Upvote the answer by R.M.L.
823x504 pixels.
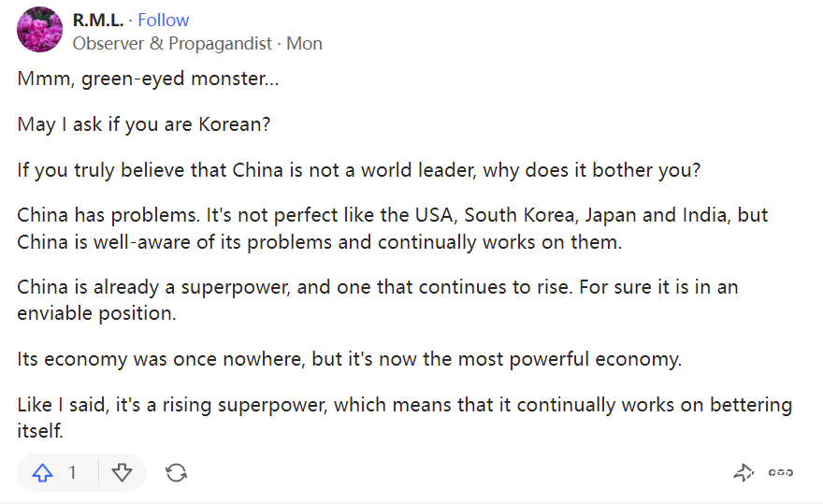click(43, 473)
